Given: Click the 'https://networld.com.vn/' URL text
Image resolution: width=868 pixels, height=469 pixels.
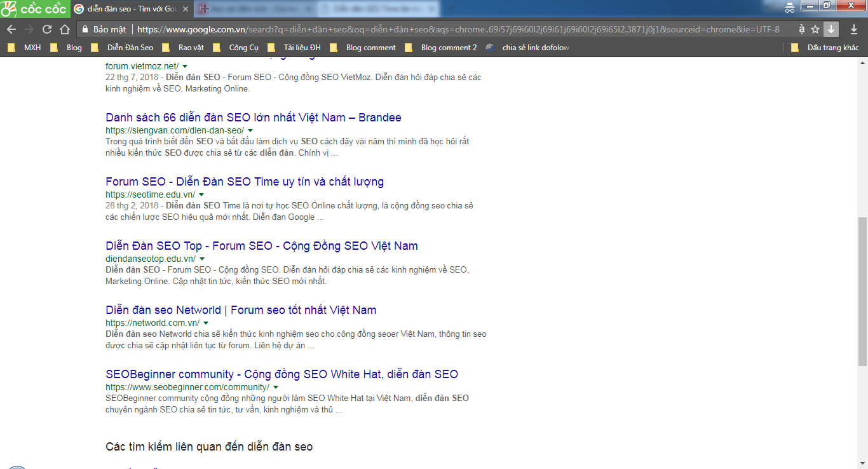Looking at the screenshot, I should pyautogui.click(x=153, y=323).
